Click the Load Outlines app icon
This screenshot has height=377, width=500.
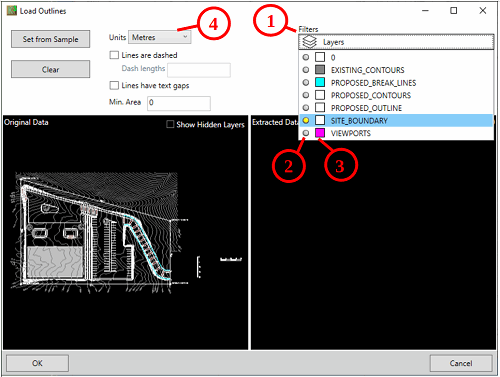click(12, 11)
